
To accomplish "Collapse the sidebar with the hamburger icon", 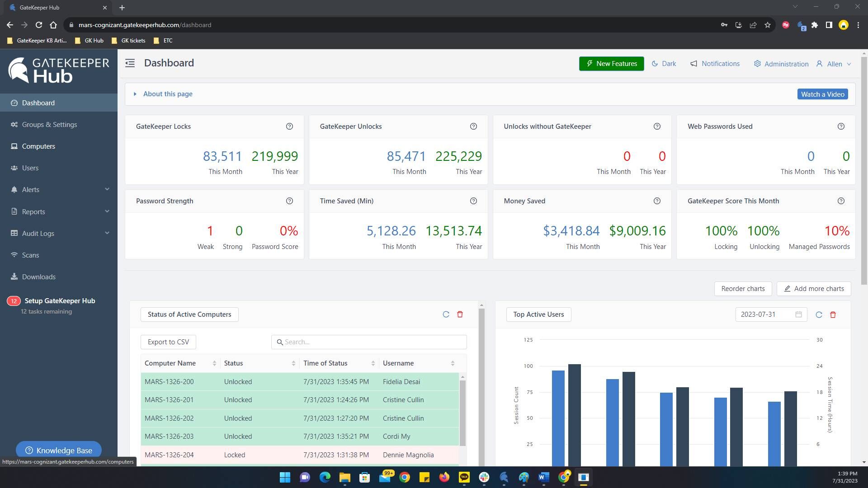I will (130, 63).
